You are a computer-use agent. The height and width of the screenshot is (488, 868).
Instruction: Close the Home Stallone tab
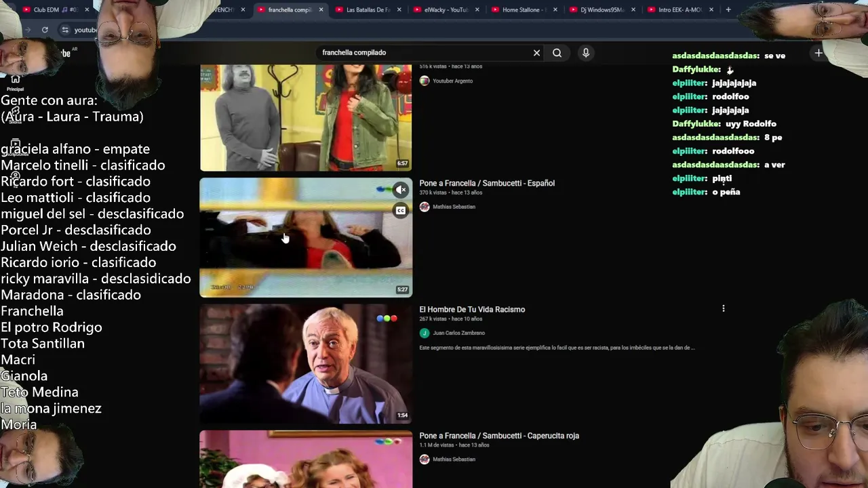pyautogui.click(x=555, y=10)
